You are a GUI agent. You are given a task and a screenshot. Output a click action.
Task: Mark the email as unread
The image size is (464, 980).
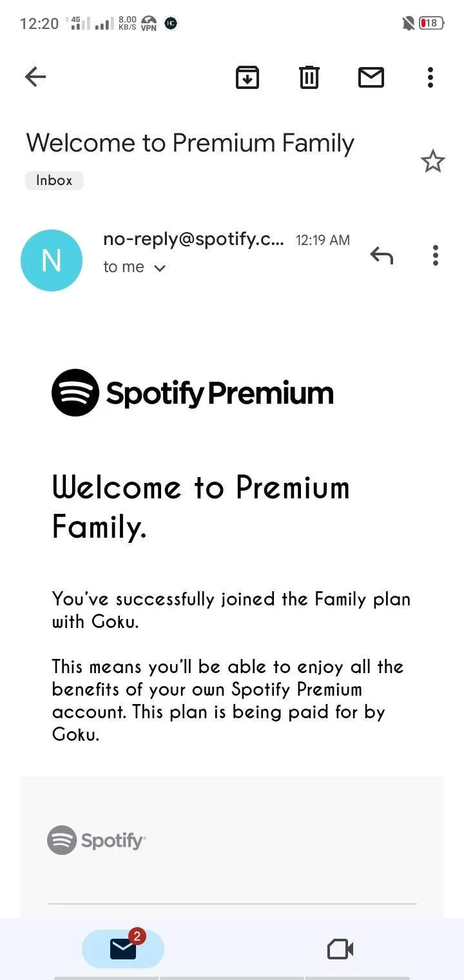pyautogui.click(x=371, y=77)
